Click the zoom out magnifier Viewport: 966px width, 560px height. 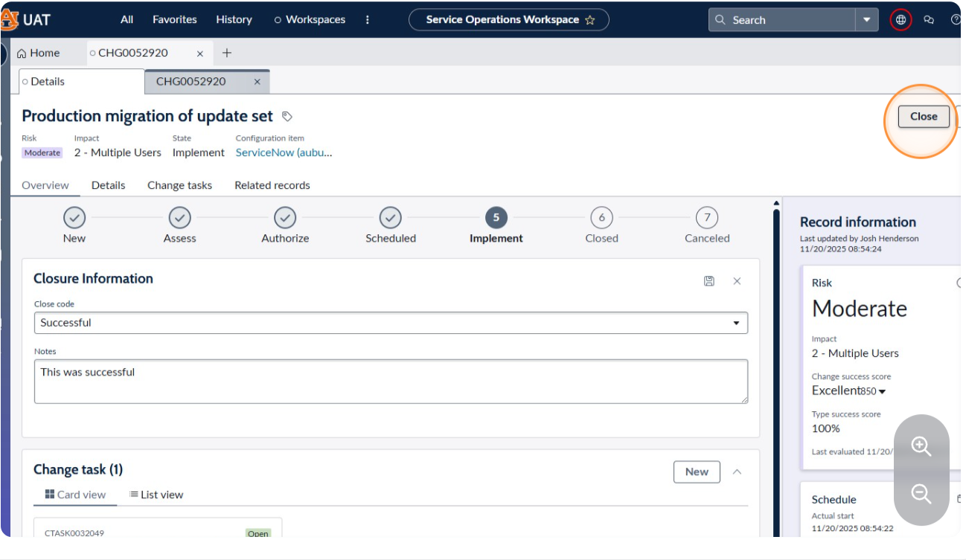click(x=921, y=494)
